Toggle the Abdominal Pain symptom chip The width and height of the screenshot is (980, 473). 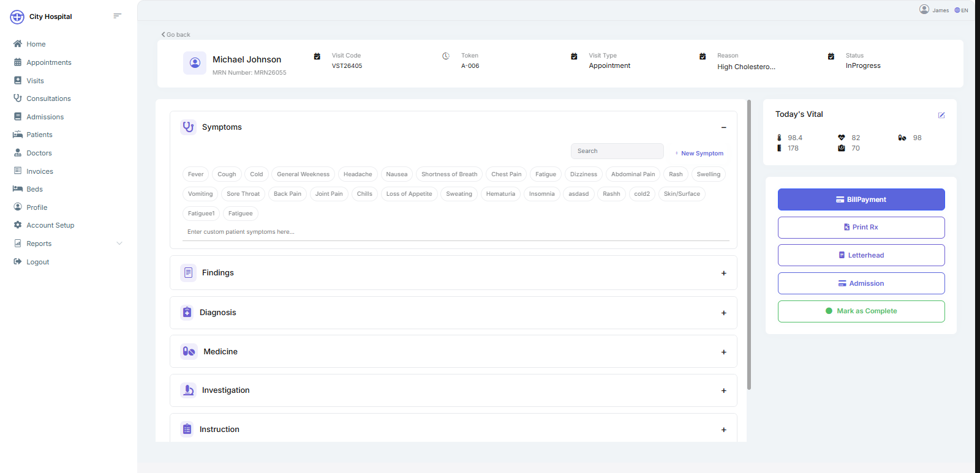pos(633,174)
